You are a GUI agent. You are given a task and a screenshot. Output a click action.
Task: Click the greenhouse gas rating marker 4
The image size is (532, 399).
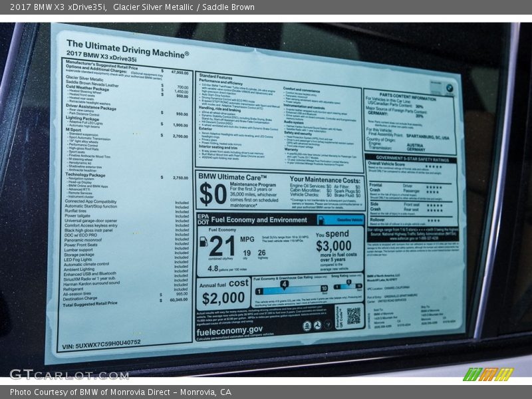click(284, 285)
